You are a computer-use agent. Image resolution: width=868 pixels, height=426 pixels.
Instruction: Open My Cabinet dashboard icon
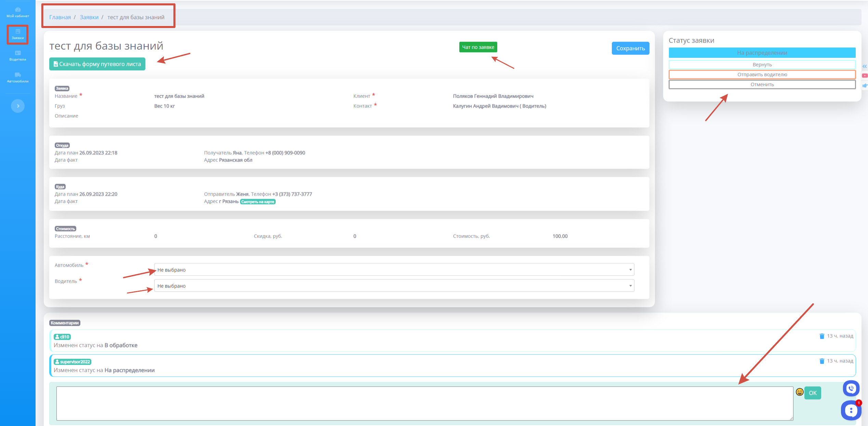(18, 12)
